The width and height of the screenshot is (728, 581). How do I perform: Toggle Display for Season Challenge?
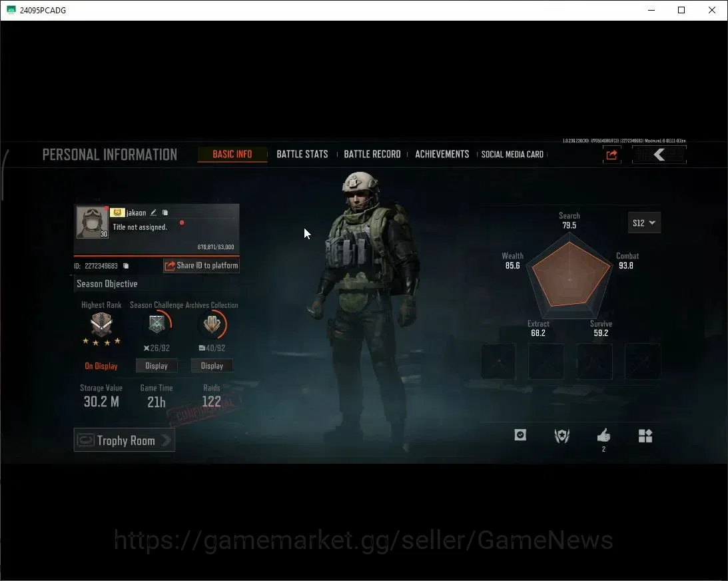tap(157, 366)
